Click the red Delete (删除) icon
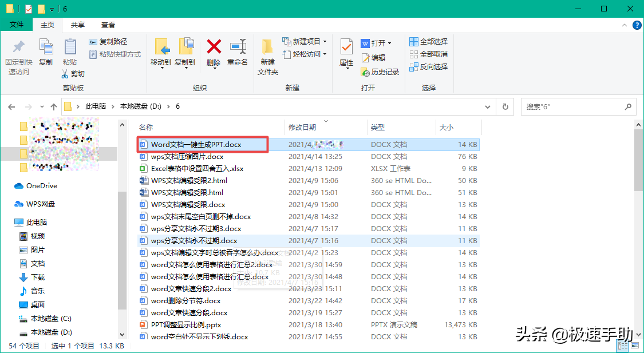 click(x=214, y=47)
